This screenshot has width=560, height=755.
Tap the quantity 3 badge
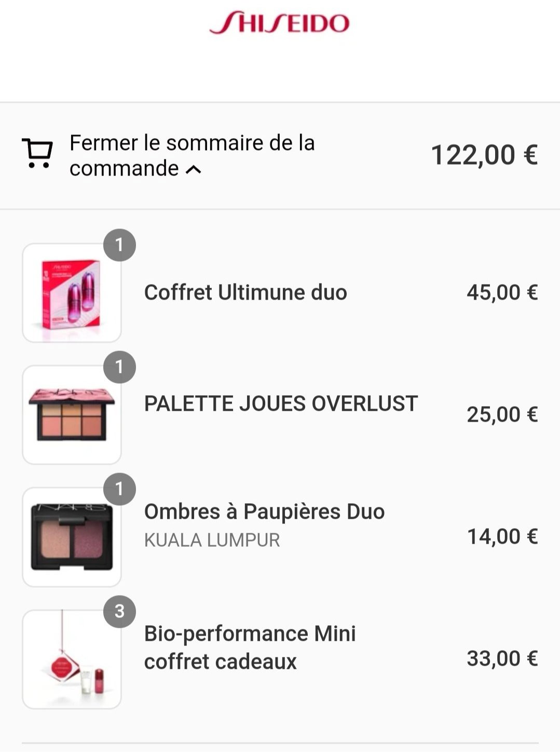coord(119,611)
